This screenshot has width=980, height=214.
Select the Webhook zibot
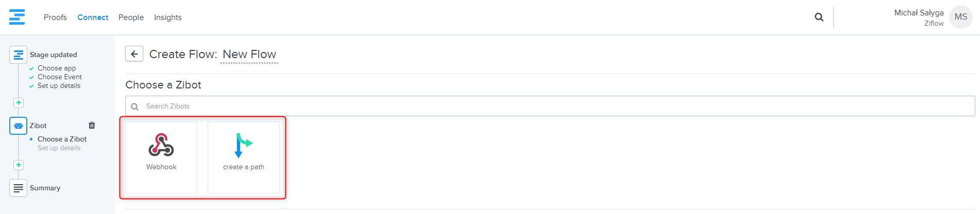(x=161, y=157)
